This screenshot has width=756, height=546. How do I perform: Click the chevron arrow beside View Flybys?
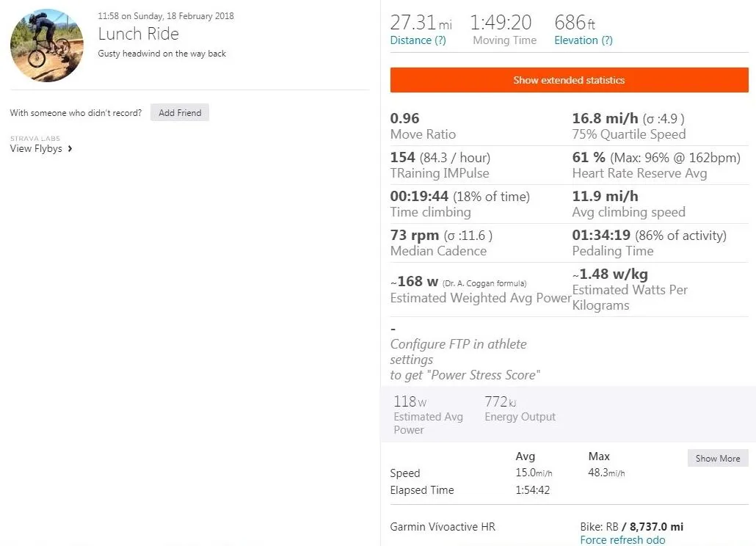(x=70, y=149)
